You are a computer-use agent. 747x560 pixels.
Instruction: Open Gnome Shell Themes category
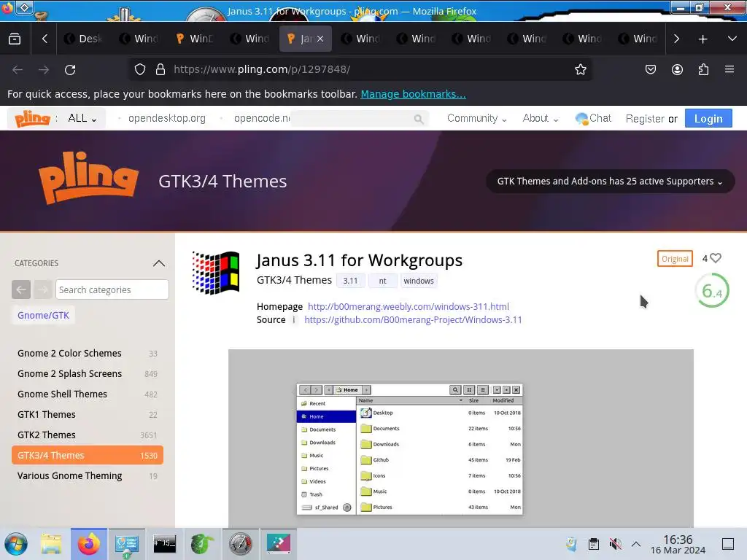click(88, 394)
